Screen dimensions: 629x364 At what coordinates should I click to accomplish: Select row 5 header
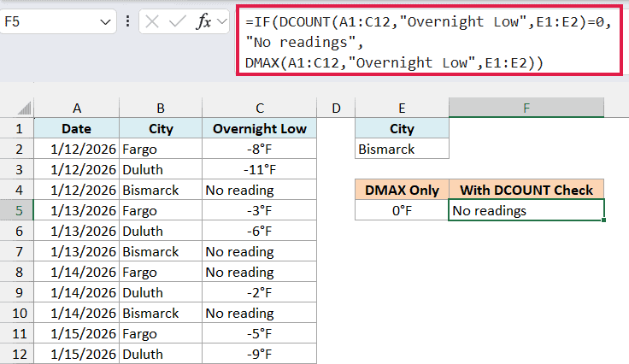tap(17, 210)
